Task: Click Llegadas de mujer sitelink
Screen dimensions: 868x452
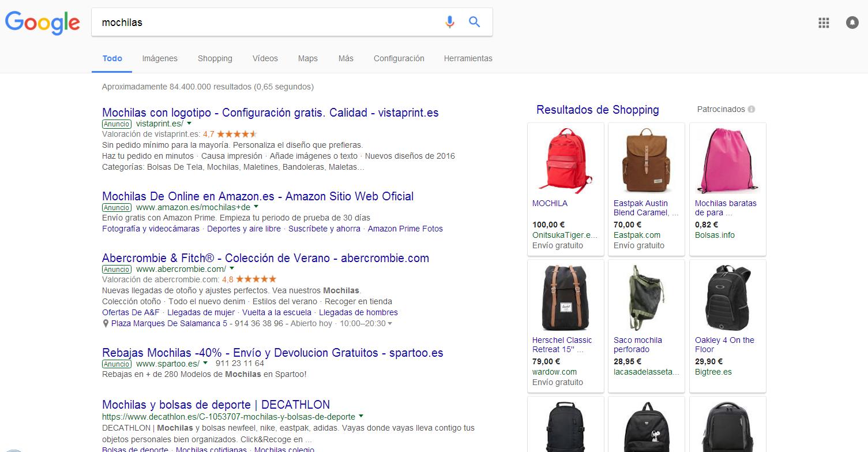Action: pyautogui.click(x=201, y=312)
